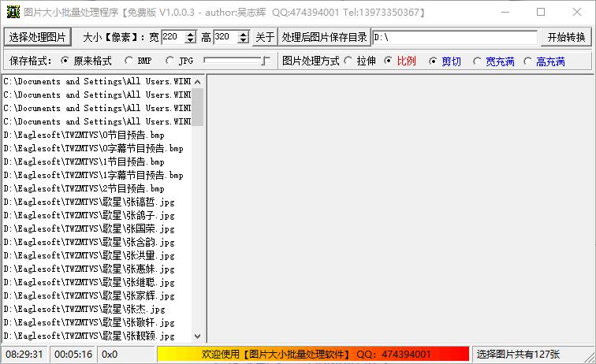Screen dimensions: 596x364
Task: Select the BMP save format
Action: pyautogui.click(x=138, y=61)
